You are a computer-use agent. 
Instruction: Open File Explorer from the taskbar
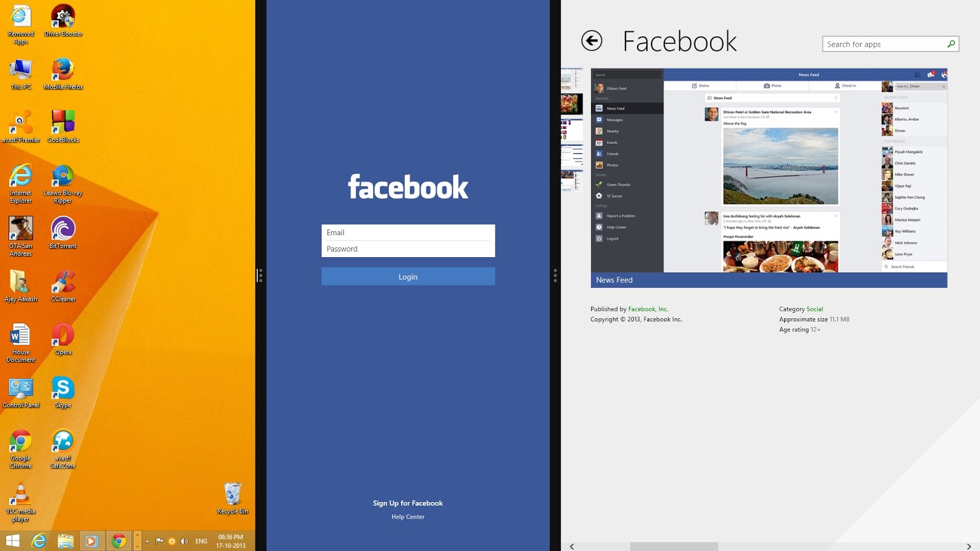click(66, 541)
